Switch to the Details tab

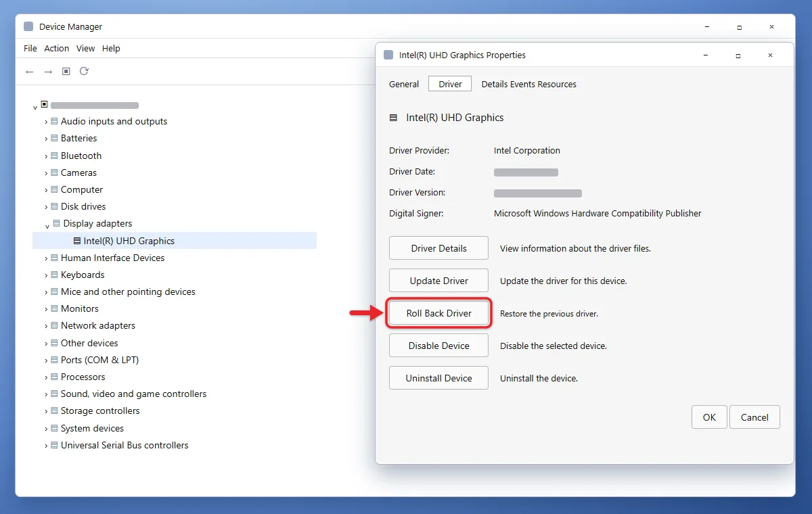496,85
